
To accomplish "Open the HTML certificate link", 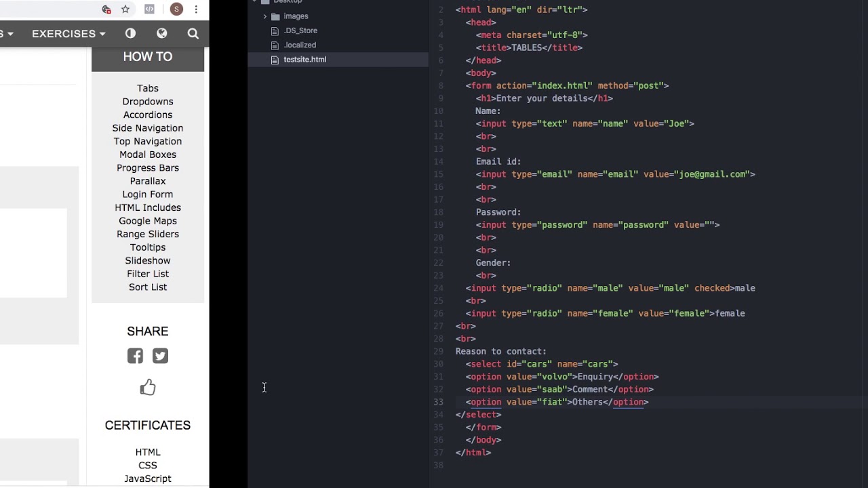I will pyautogui.click(x=148, y=452).
